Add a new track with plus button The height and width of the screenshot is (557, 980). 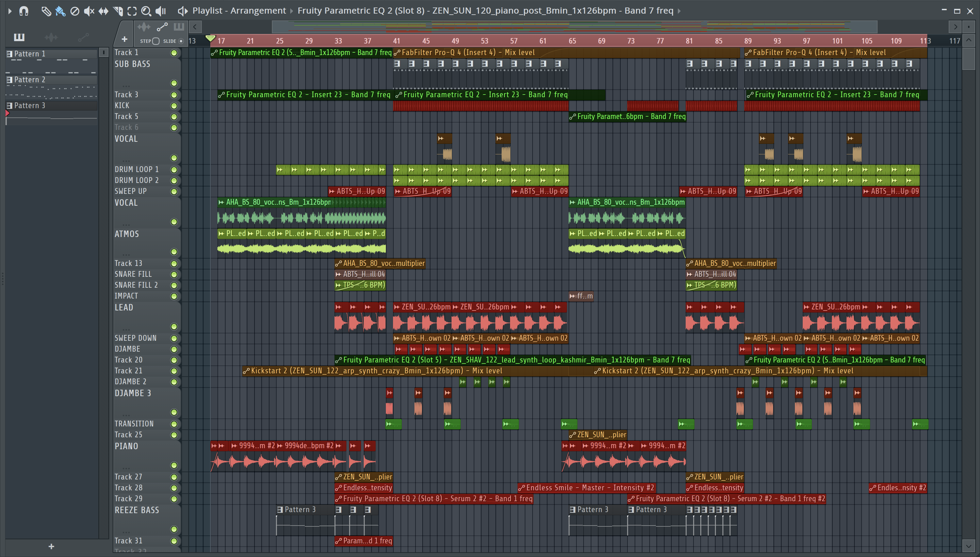coord(125,39)
